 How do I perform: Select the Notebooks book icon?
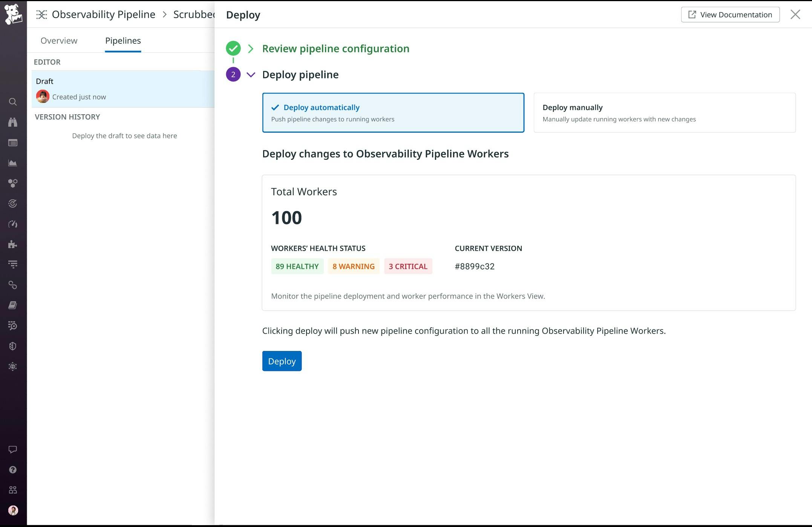[x=13, y=305]
